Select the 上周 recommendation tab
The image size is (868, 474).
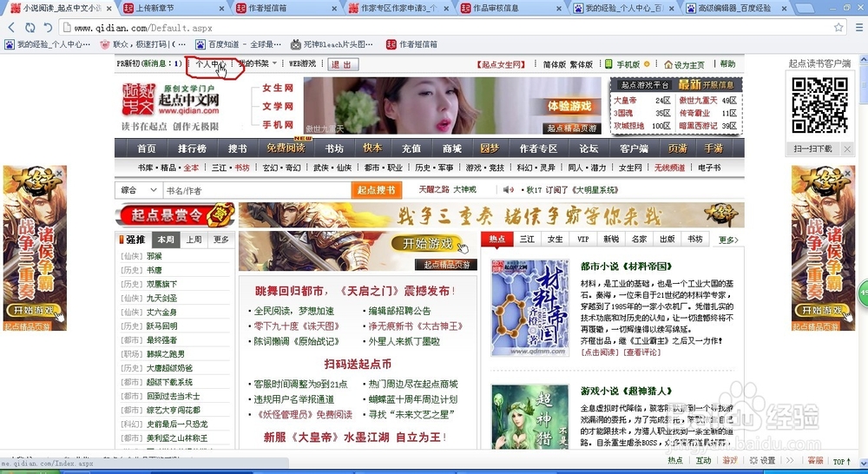pyautogui.click(x=194, y=240)
